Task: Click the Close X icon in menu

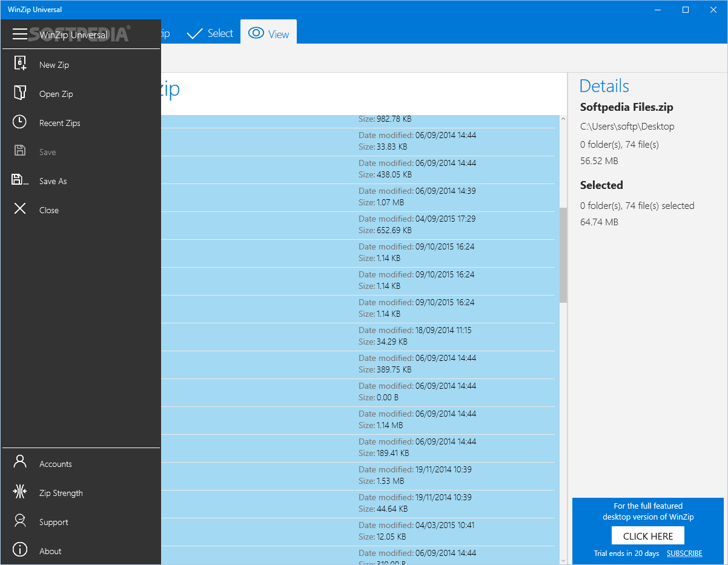Action: pos(20,209)
